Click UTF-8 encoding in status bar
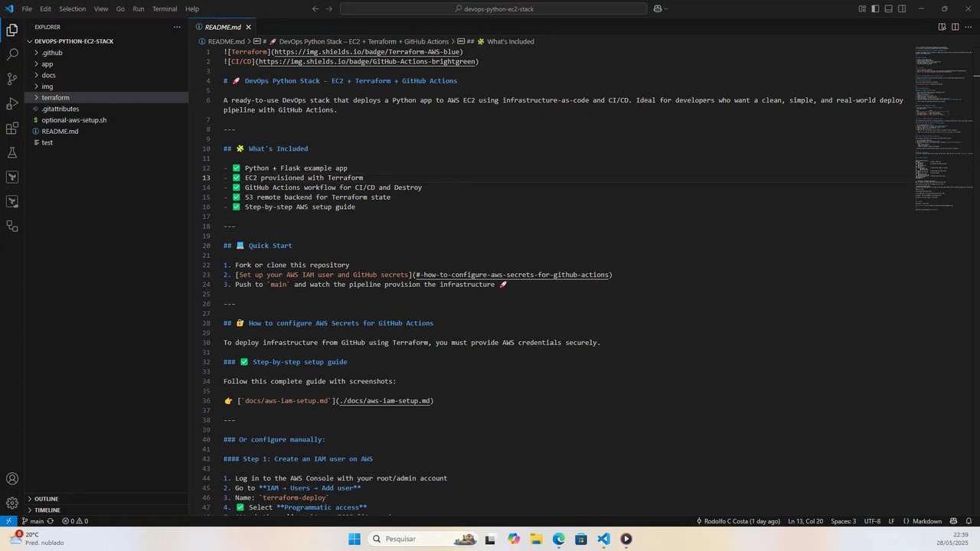Image resolution: width=980 pixels, height=551 pixels. [872, 521]
